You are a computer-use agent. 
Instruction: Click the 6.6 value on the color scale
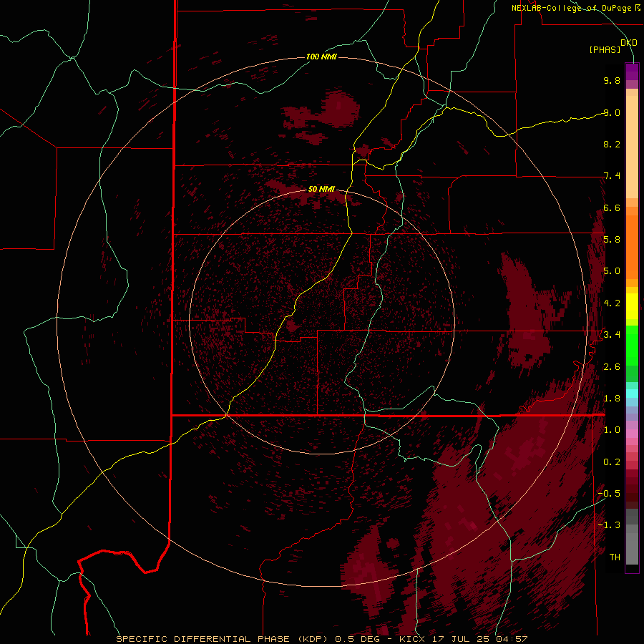612,208
